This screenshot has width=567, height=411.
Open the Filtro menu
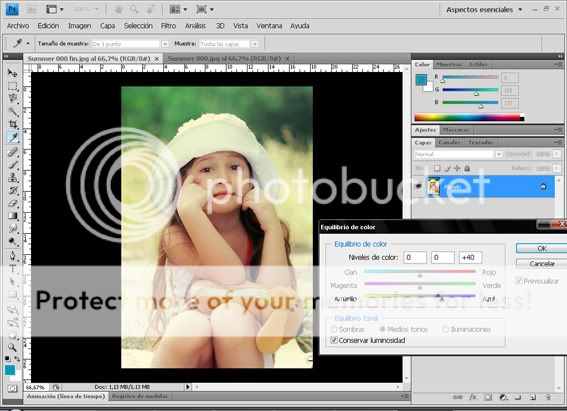pos(168,26)
